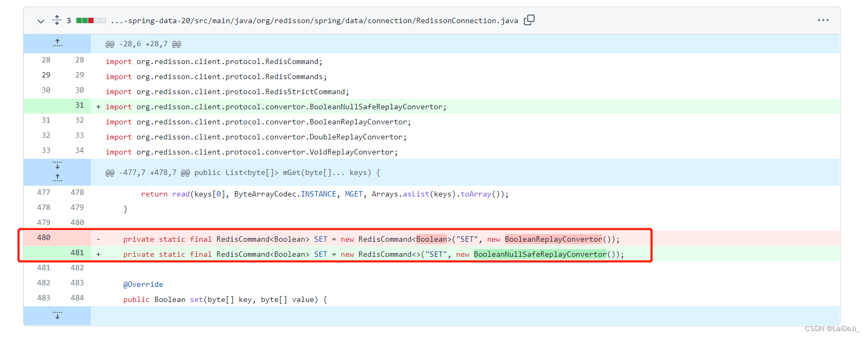Click new line number 481 added line

[x=77, y=252]
